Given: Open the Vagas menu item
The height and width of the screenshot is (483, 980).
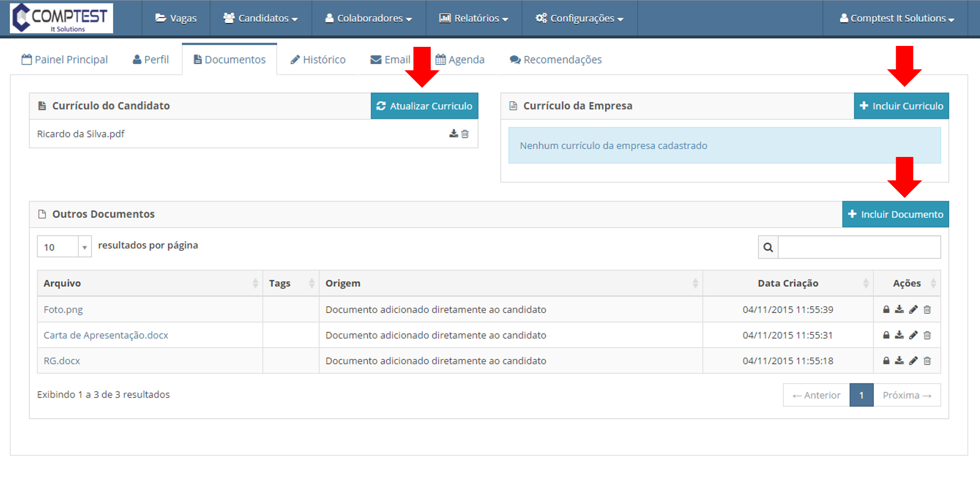Looking at the screenshot, I should coord(176,18).
